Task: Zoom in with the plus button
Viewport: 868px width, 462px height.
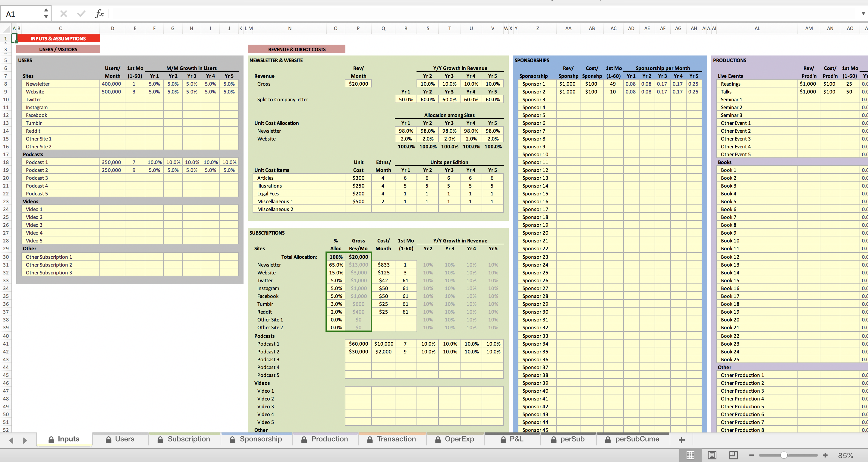Action: tap(825, 455)
